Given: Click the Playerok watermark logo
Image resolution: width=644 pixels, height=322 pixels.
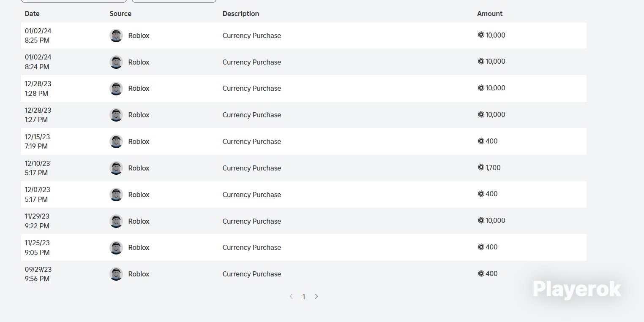Looking at the screenshot, I should click(577, 290).
